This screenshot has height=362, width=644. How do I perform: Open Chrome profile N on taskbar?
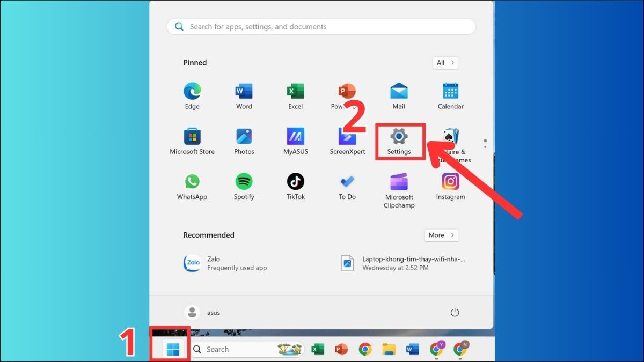pyautogui.click(x=460, y=350)
